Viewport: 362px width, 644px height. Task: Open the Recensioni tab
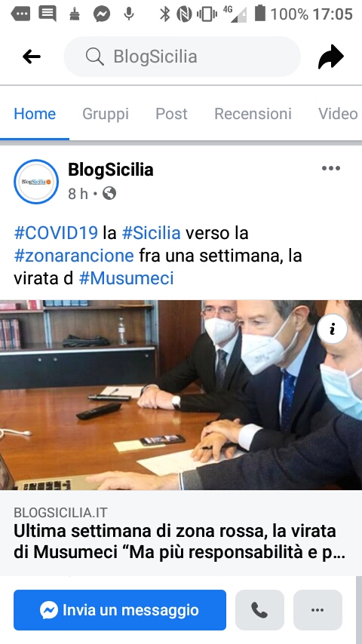click(253, 114)
